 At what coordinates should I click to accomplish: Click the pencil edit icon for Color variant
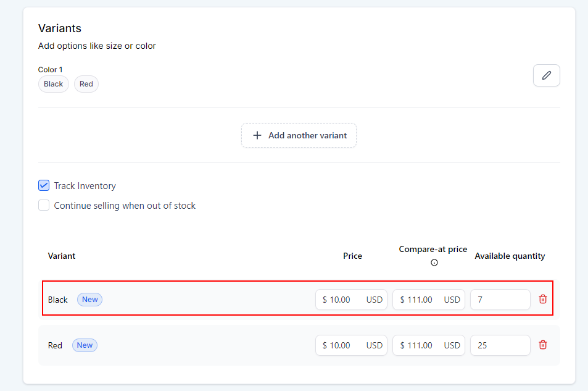pos(546,75)
